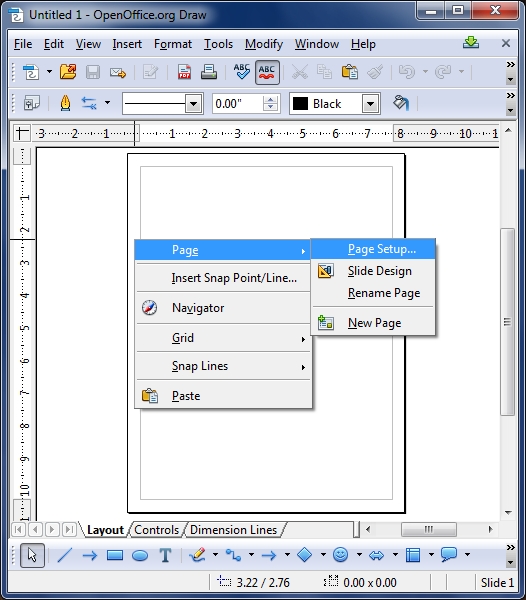Choose Slide Design in submenu
526x600 pixels.
click(x=373, y=271)
